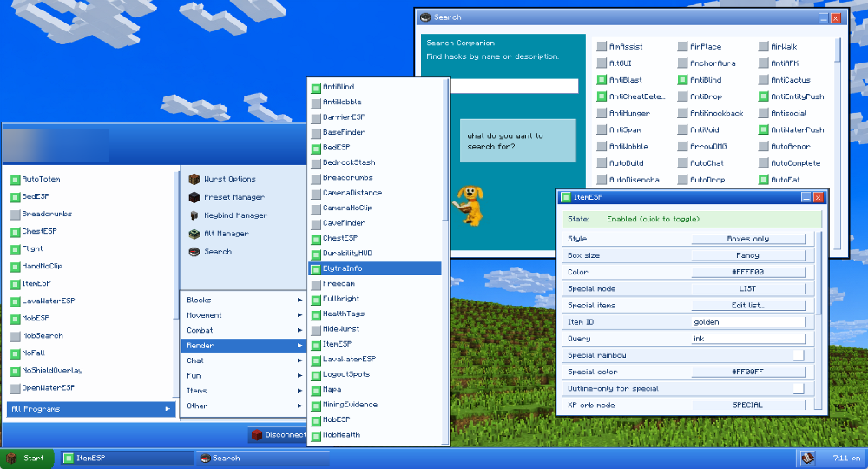Viewport: 868px width, 469px height.
Task: Expand the Other category submenu
Action: (244, 406)
